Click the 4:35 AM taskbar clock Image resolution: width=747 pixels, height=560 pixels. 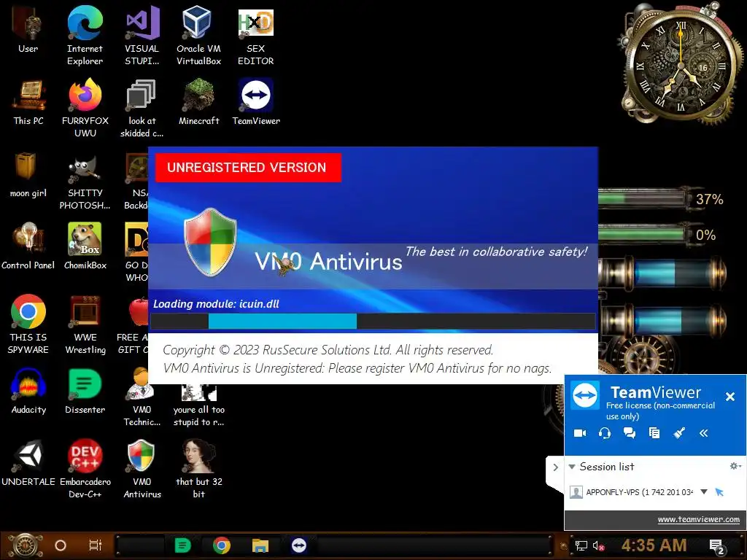click(654, 545)
